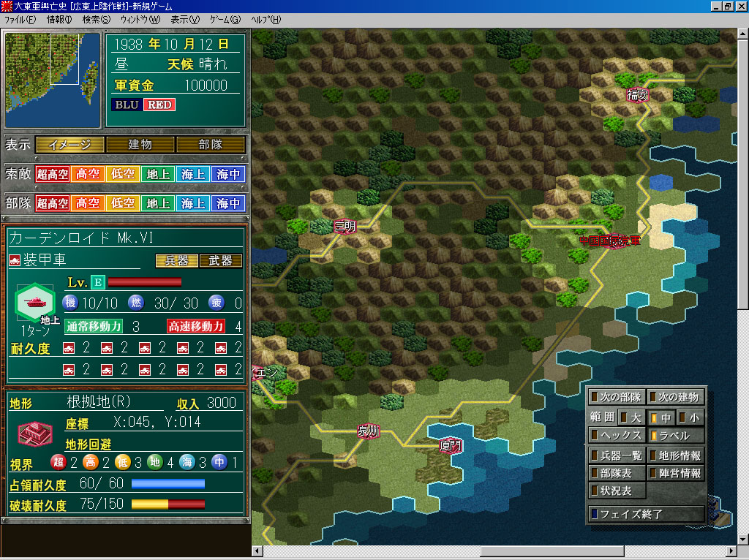Screen dimensions: 749x560
Task: Open the 検索(S) menu
Action: (x=96, y=20)
